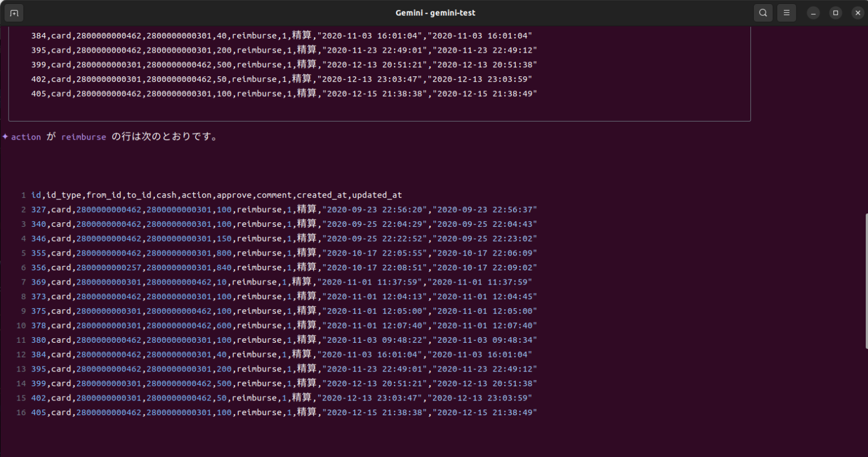Click the amount 840 in row 356
Image resolution: width=868 pixels, height=457 pixels.
(225, 267)
